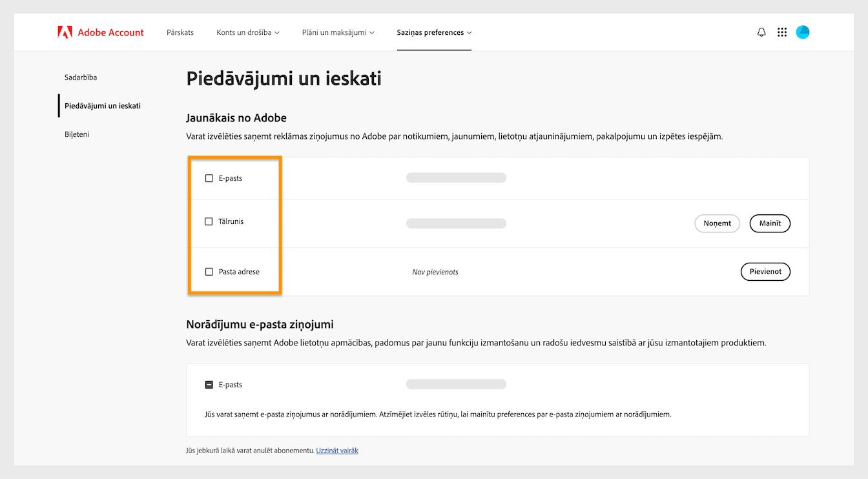Enable the Pasta adrese checkbox
868x479 pixels.
(x=209, y=271)
